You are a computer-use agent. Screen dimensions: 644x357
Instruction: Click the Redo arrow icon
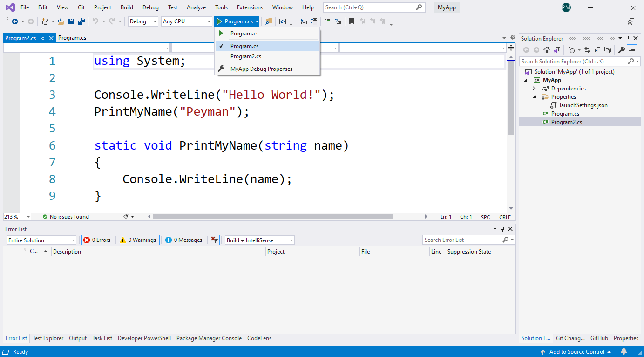112,21
